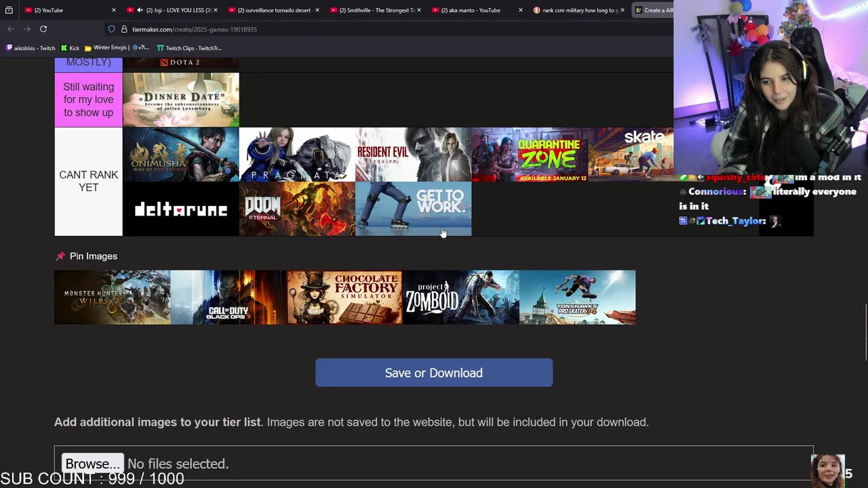This screenshot has width=868, height=488.
Task: Open the tab list icon at top-left
Action: (9, 10)
